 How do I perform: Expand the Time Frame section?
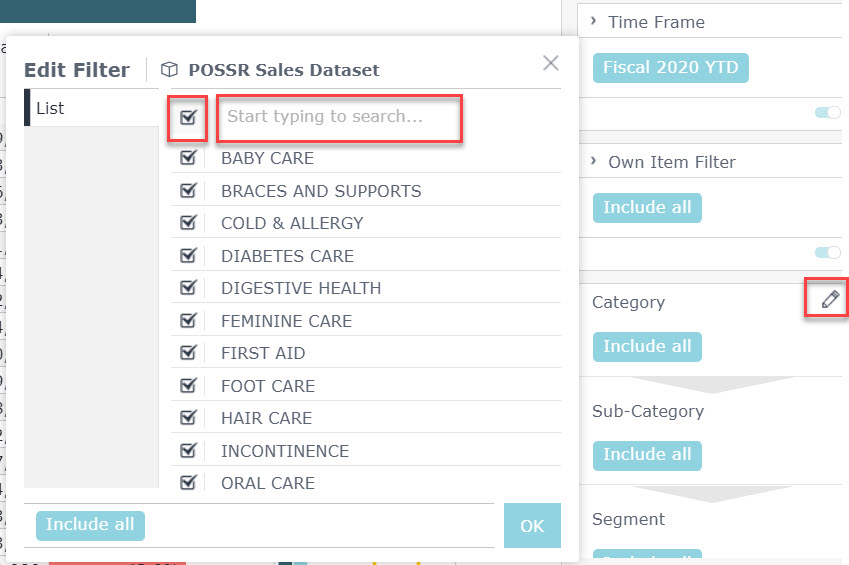tap(594, 22)
